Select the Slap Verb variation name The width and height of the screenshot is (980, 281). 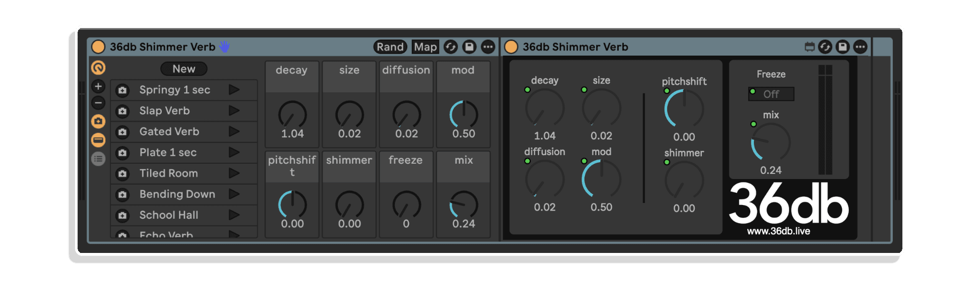click(x=164, y=111)
